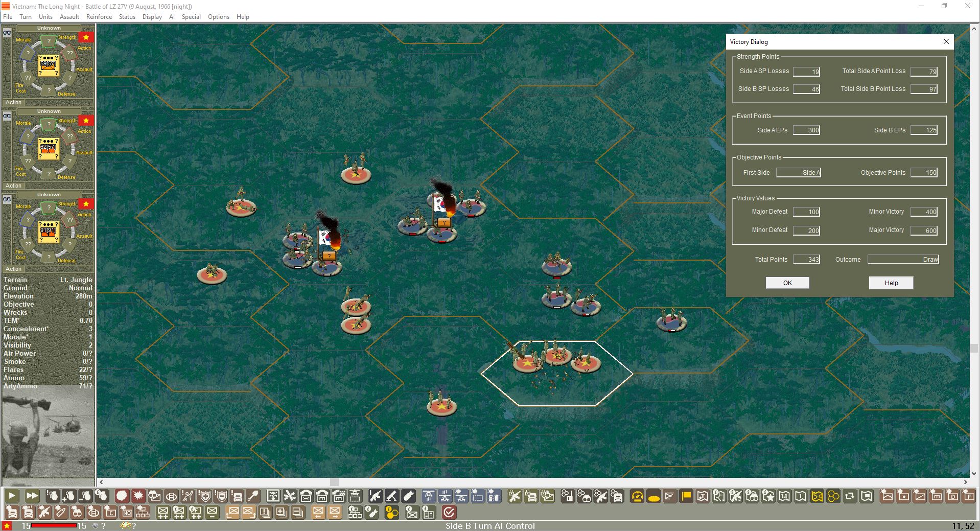Viewport: 980px width, 531px height.
Task: Click the brown box icon labeled D
Action: (x=953, y=496)
